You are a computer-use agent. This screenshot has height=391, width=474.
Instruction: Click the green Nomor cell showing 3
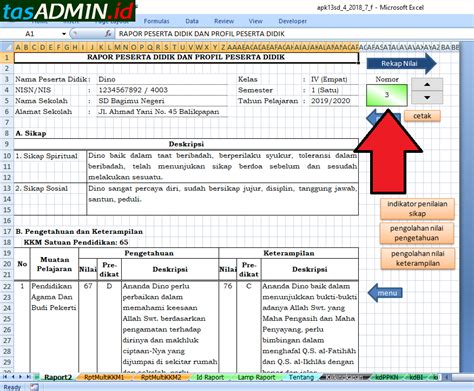(x=387, y=95)
